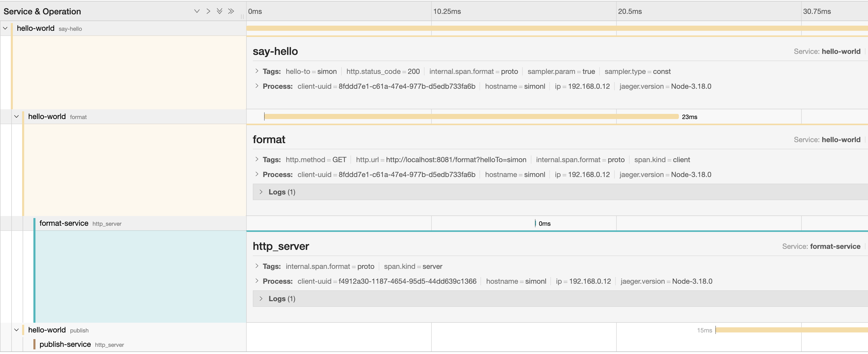Click the Expand One Level chevron icon
The width and height of the screenshot is (868, 354).
[x=197, y=11]
